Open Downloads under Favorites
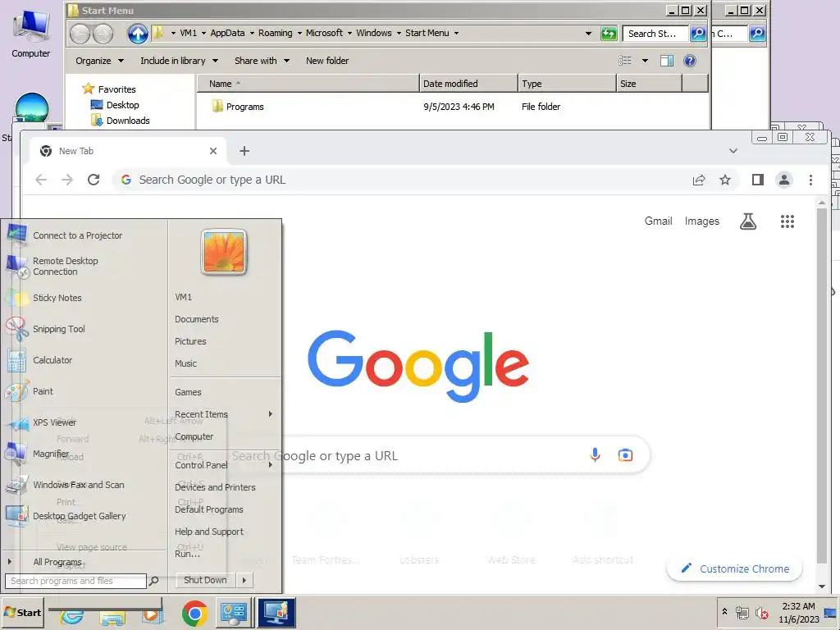The width and height of the screenshot is (840, 630). coord(128,121)
